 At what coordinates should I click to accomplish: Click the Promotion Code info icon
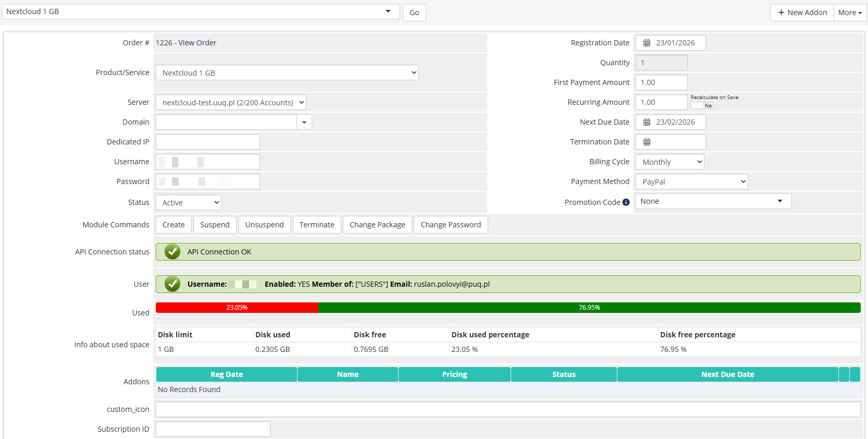pos(626,202)
